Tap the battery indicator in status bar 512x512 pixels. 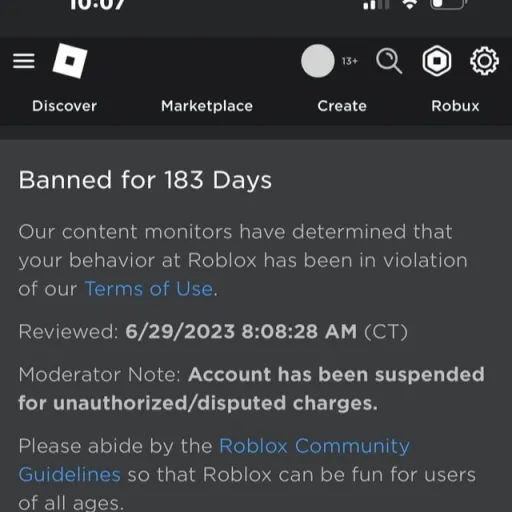[448, 4]
